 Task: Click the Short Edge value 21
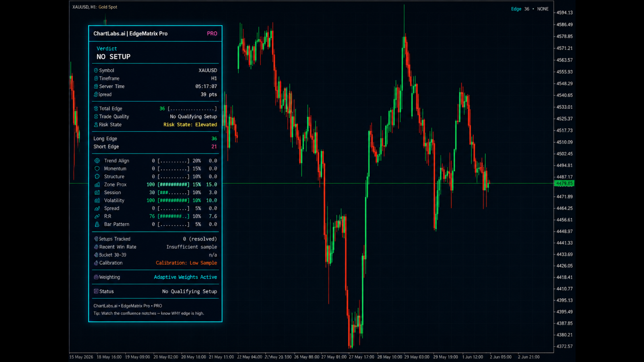click(214, 147)
